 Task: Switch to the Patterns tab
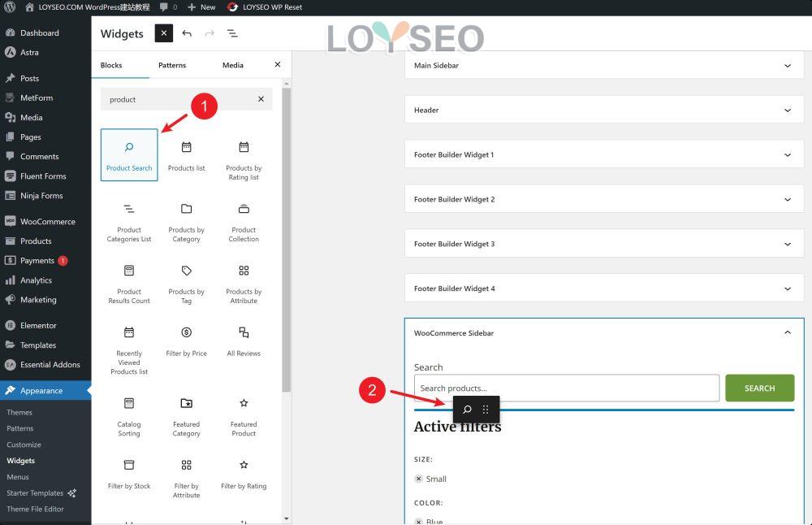pos(171,64)
